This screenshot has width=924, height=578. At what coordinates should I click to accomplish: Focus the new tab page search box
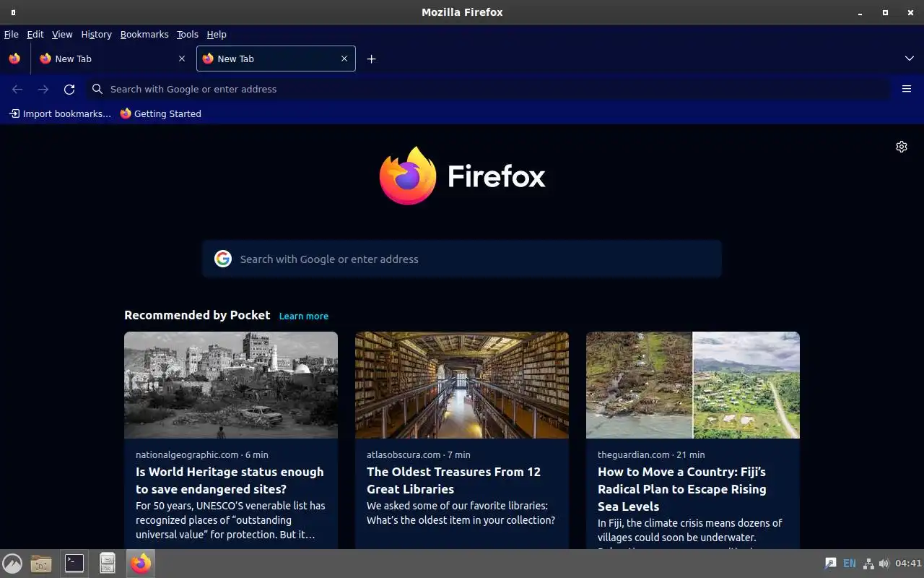[462, 259]
